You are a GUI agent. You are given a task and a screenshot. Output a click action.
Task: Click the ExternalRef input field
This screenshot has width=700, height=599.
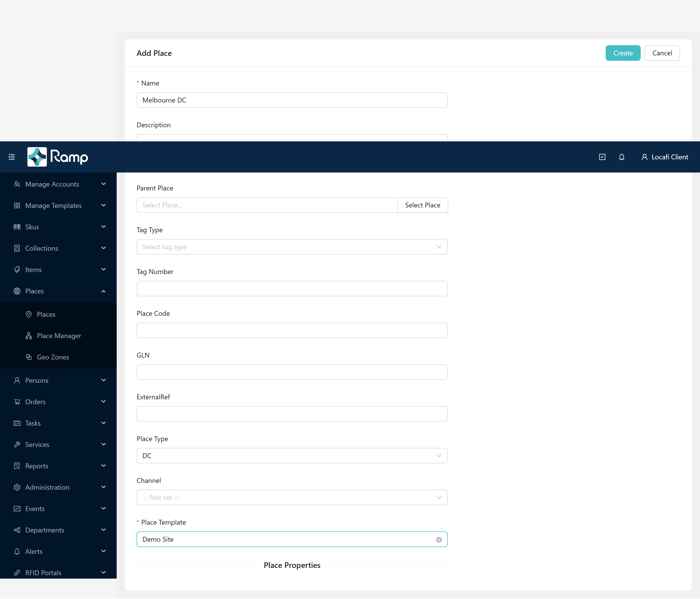[292, 414]
